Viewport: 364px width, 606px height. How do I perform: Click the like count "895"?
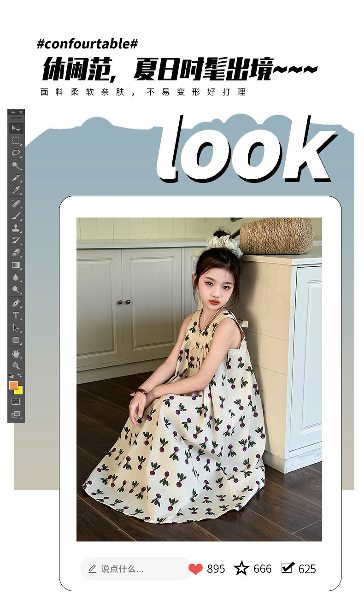pyautogui.click(x=216, y=569)
